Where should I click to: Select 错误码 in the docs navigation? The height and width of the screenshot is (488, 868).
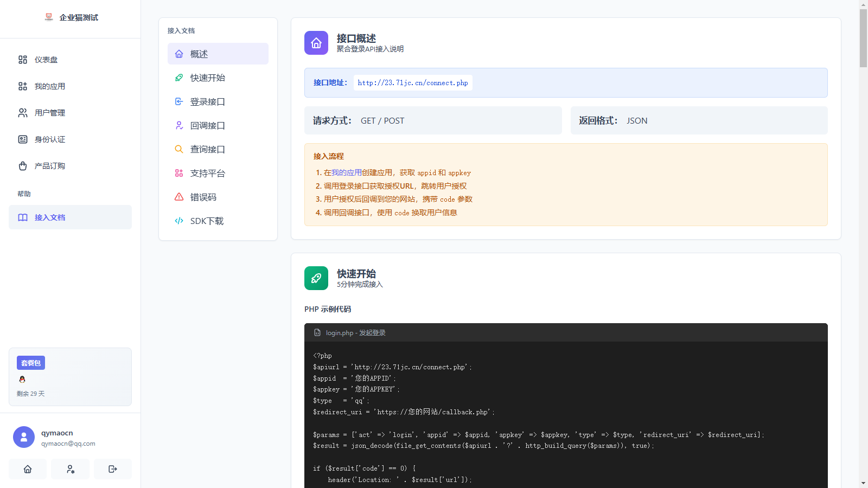tap(203, 197)
